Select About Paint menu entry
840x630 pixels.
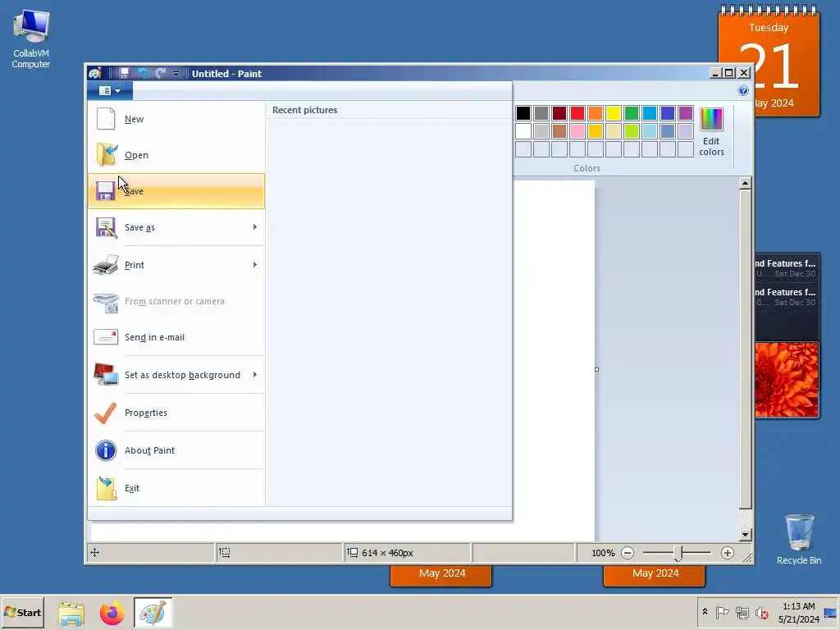pyautogui.click(x=176, y=450)
